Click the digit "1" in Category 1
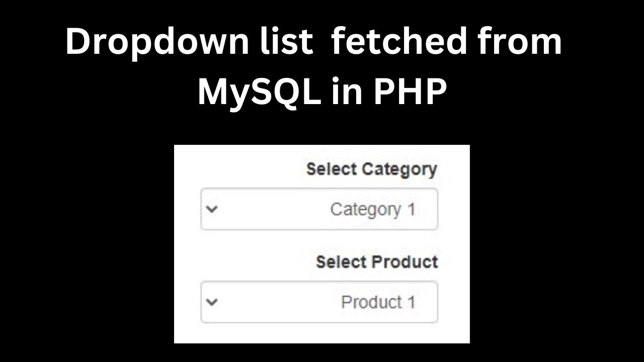The image size is (644, 362). (411, 209)
